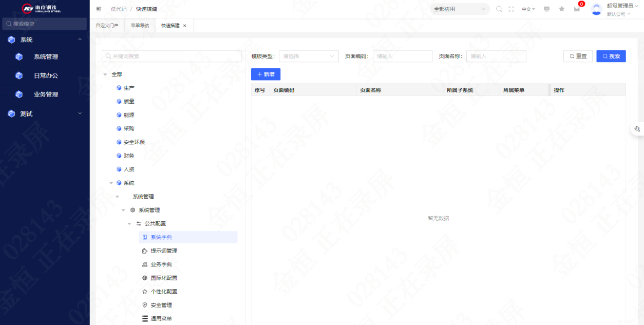Viewport: 644px width, 325px height.
Task: Click the 搜索 button
Action: 611,56
